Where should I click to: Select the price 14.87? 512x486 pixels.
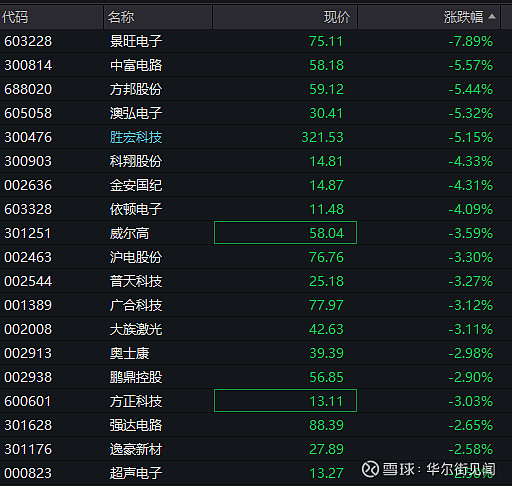[x=326, y=185]
